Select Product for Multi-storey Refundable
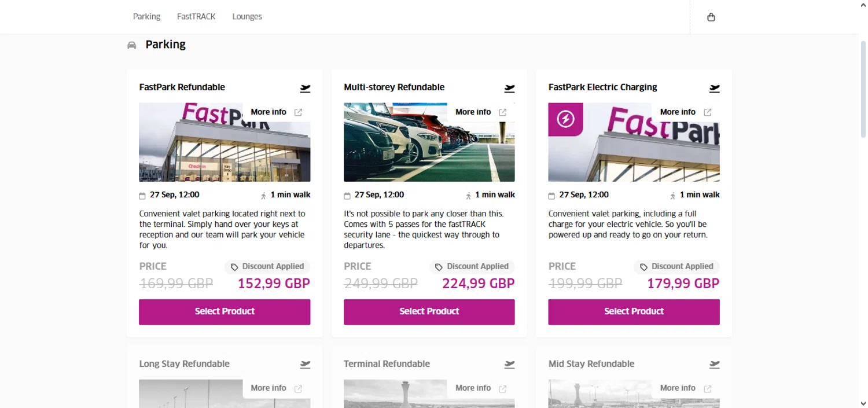Image resolution: width=868 pixels, height=408 pixels. 429,311
